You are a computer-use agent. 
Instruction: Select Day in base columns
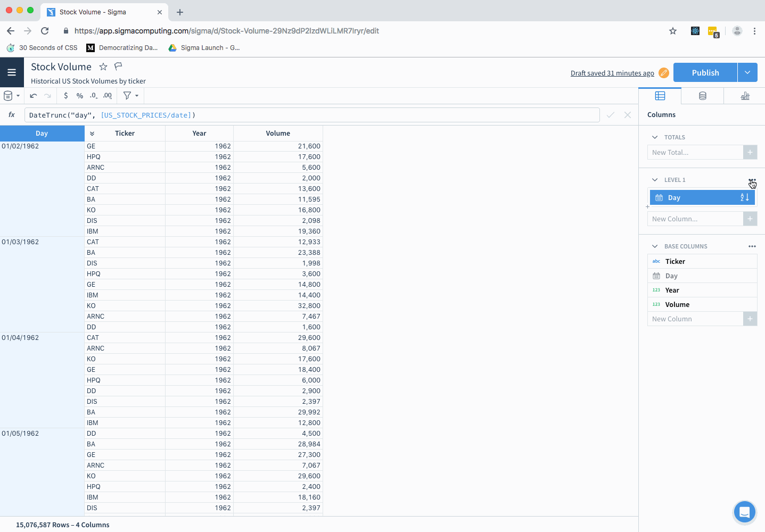[x=702, y=276]
